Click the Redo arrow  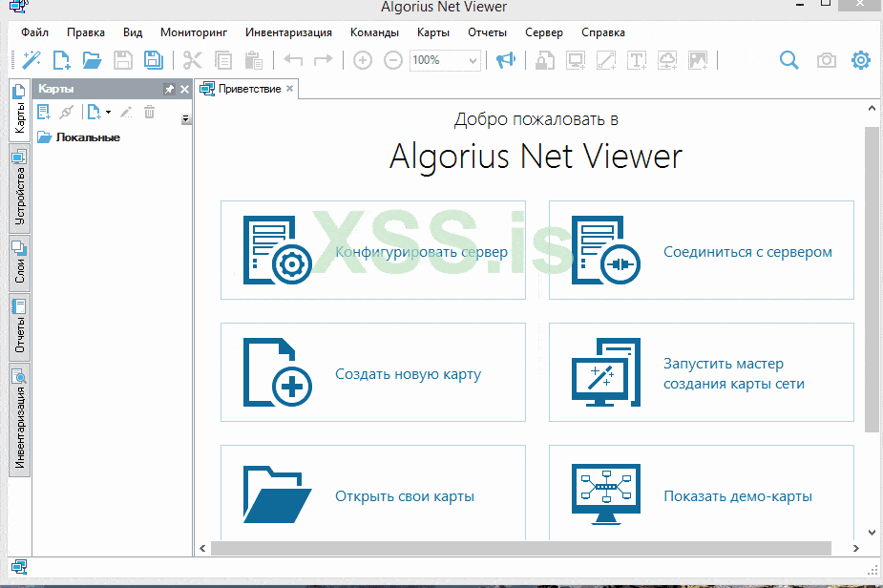[324, 59]
